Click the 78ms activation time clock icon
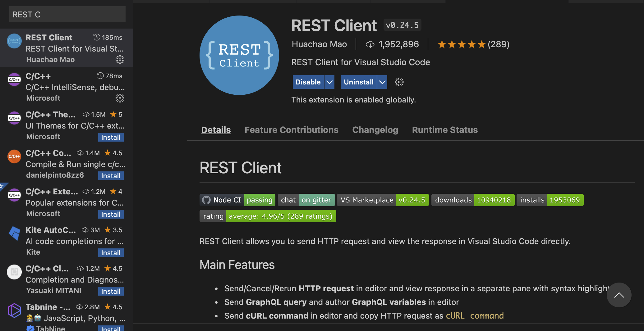This screenshot has height=331, width=644. pos(100,76)
